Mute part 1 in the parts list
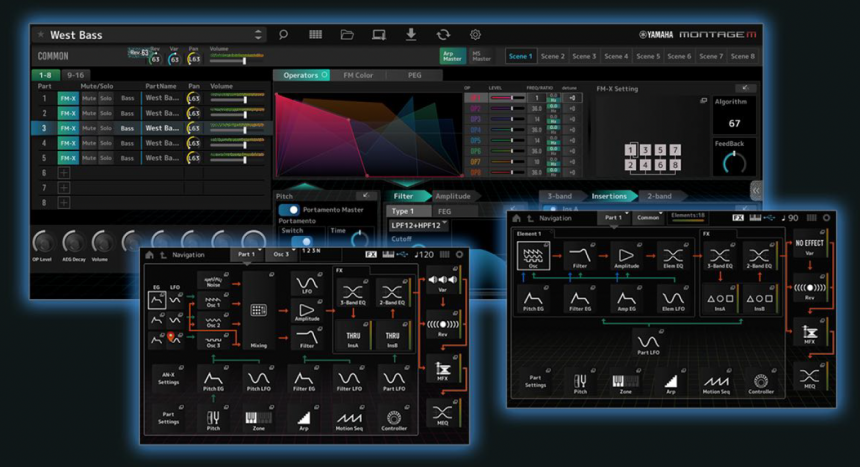 coord(89,98)
